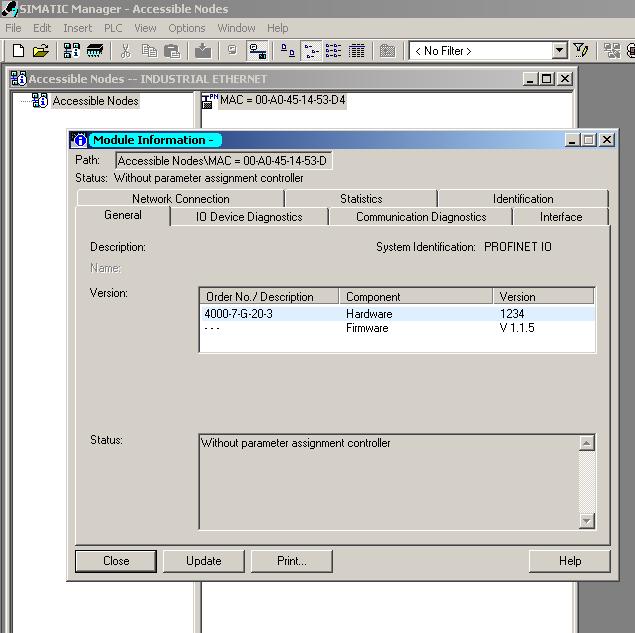Switch to Details view toolbar icon
This screenshot has width=635, height=633.
click(357, 51)
